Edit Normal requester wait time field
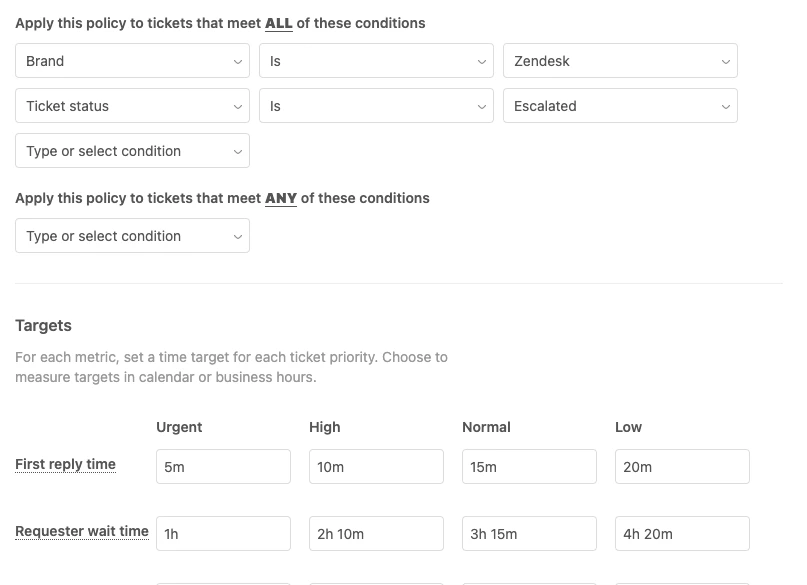The width and height of the screenshot is (807, 585). tap(529, 534)
